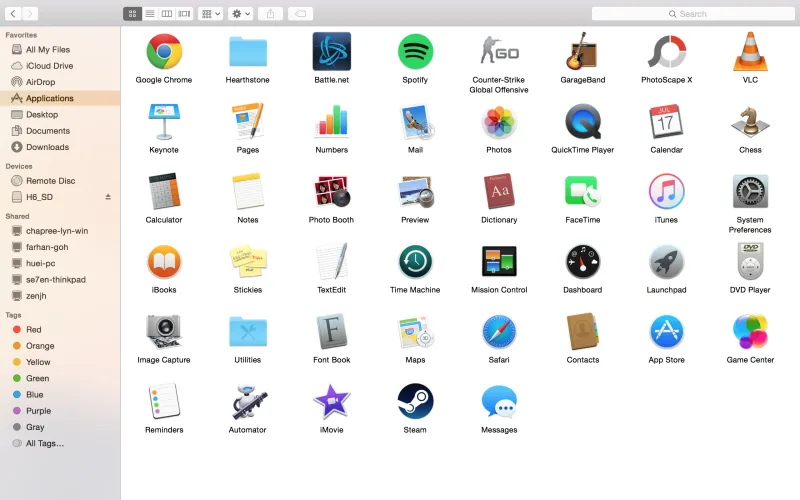
Task: Click the Steam app icon
Action: pos(415,401)
